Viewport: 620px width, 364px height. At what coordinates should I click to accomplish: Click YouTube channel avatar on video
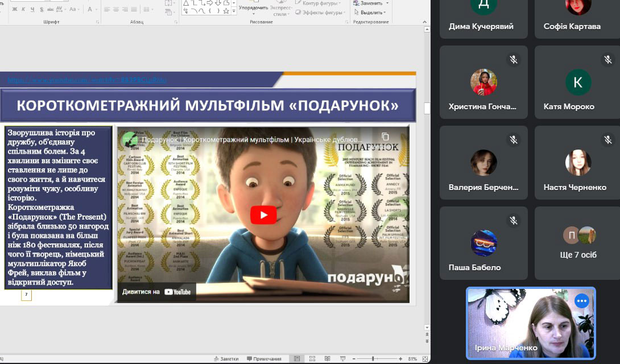coord(129,139)
